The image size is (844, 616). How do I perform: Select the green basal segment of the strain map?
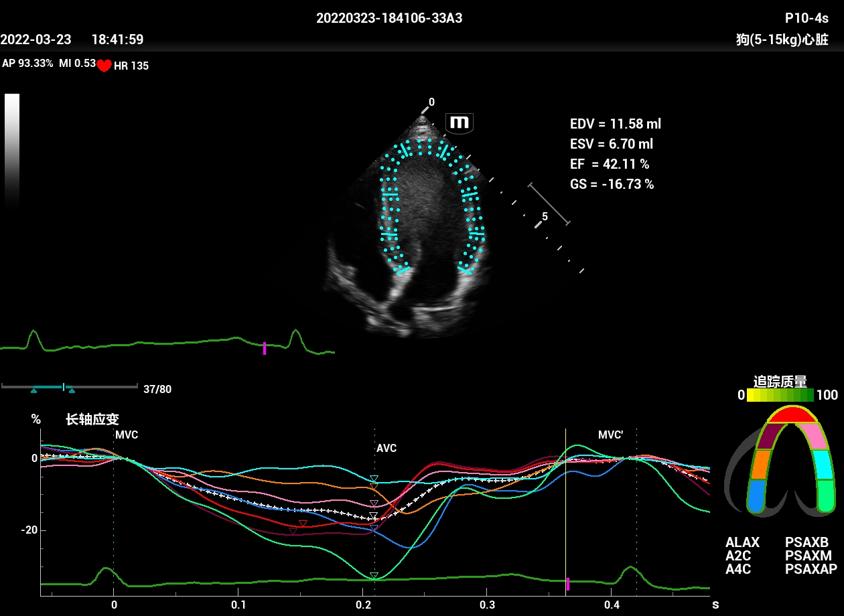(827, 496)
